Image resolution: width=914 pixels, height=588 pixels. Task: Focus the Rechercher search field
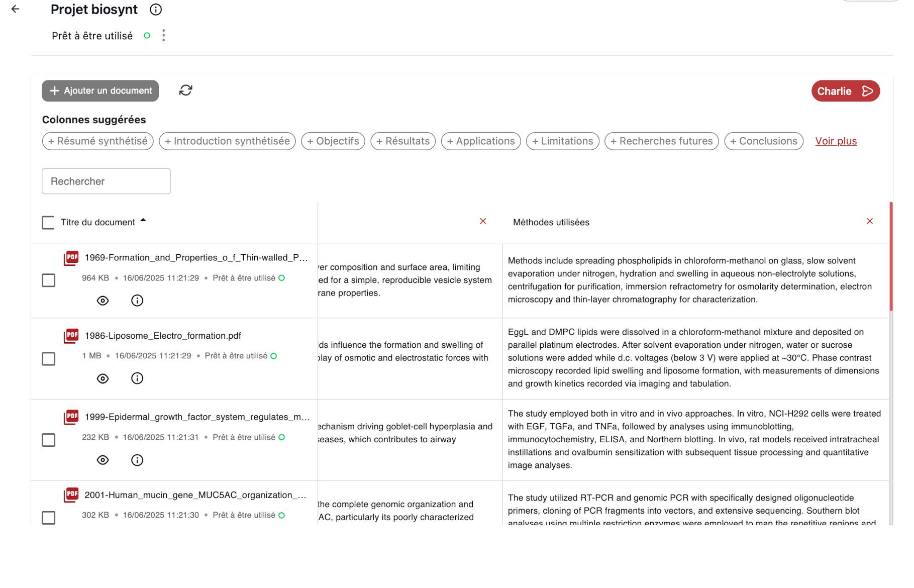tap(106, 181)
